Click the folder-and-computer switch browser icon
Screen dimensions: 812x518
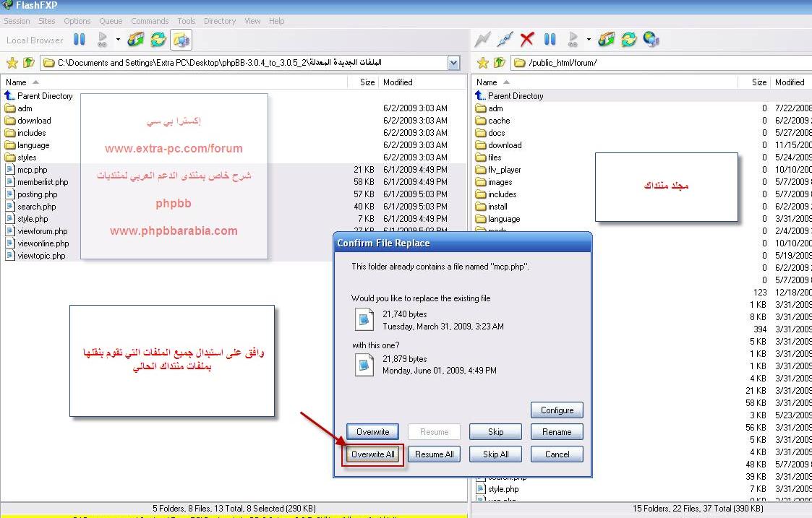[x=181, y=40]
